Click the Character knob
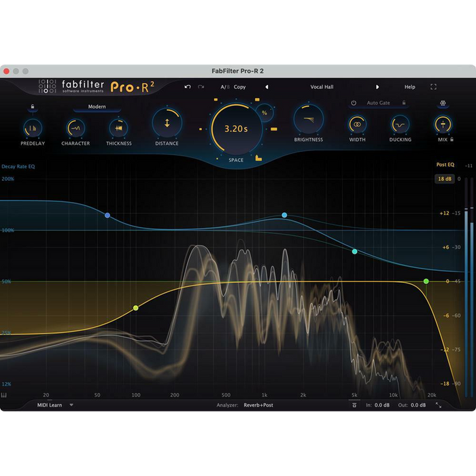This screenshot has width=476, height=476. point(75,129)
